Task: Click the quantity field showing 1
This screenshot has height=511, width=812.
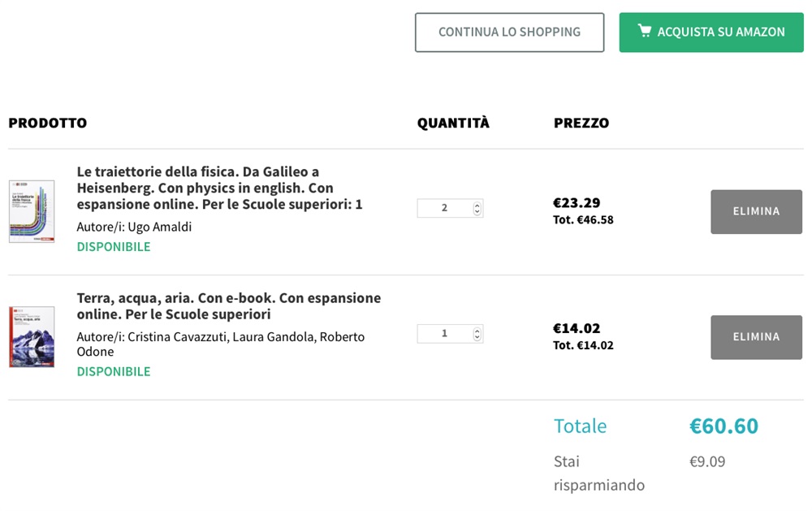Action: point(444,333)
